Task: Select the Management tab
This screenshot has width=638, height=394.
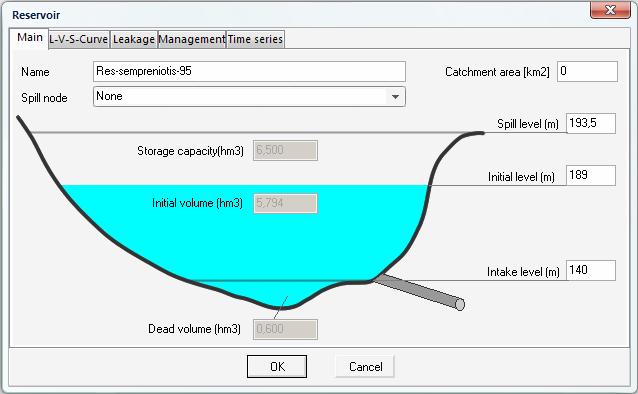Action: [x=192, y=39]
